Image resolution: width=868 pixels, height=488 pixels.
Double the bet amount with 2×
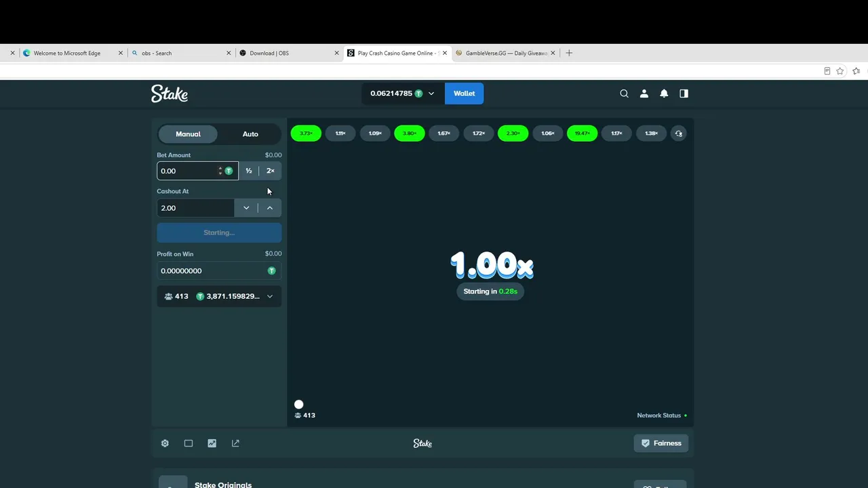point(271,171)
